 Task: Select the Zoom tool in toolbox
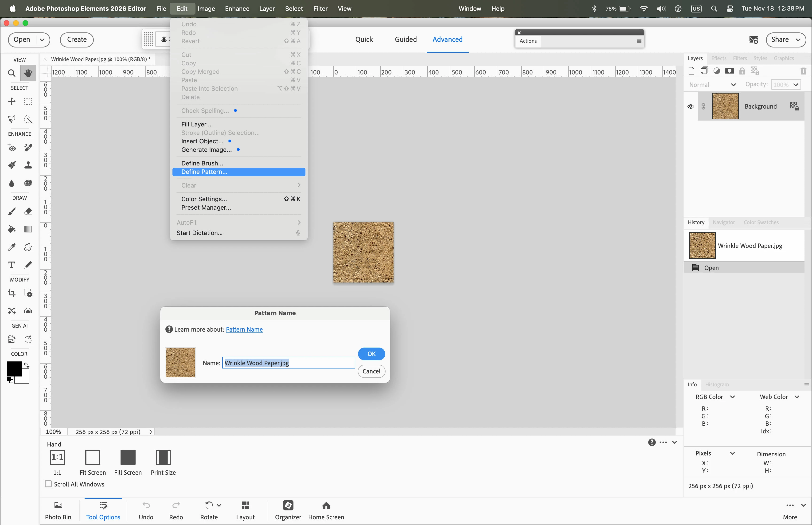point(12,73)
